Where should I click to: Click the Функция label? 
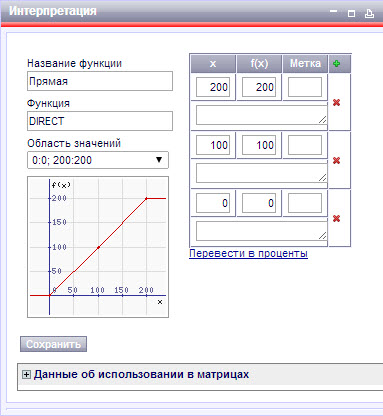coord(48,103)
